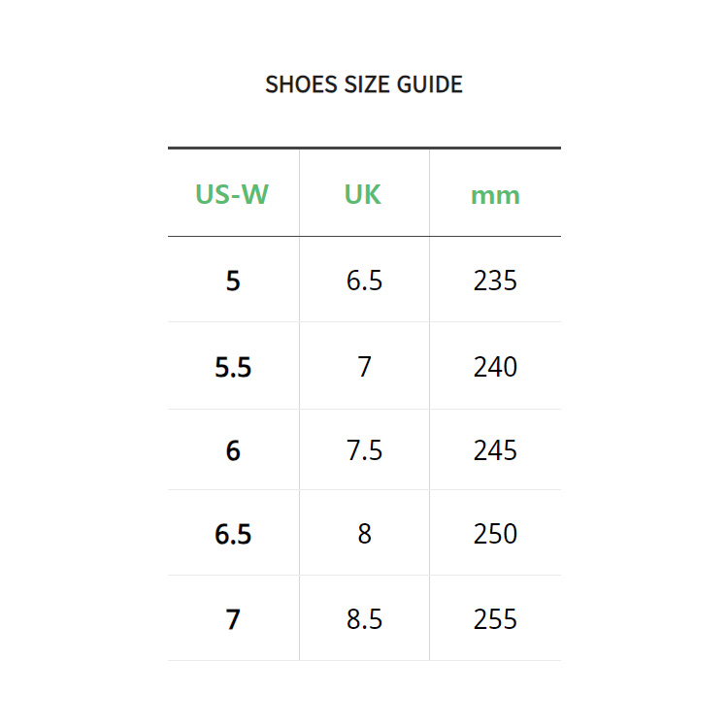Select the mm column header
Image resolution: width=728 pixels, height=728 pixels.
495,196
